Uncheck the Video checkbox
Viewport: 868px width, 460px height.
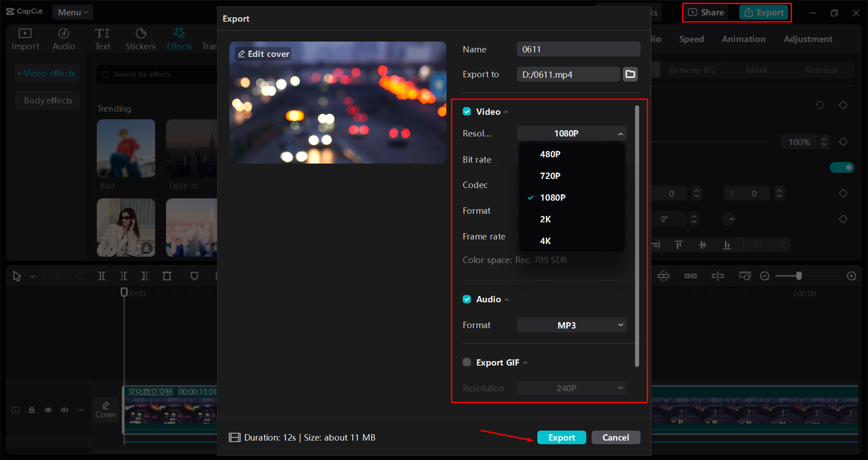pos(467,111)
